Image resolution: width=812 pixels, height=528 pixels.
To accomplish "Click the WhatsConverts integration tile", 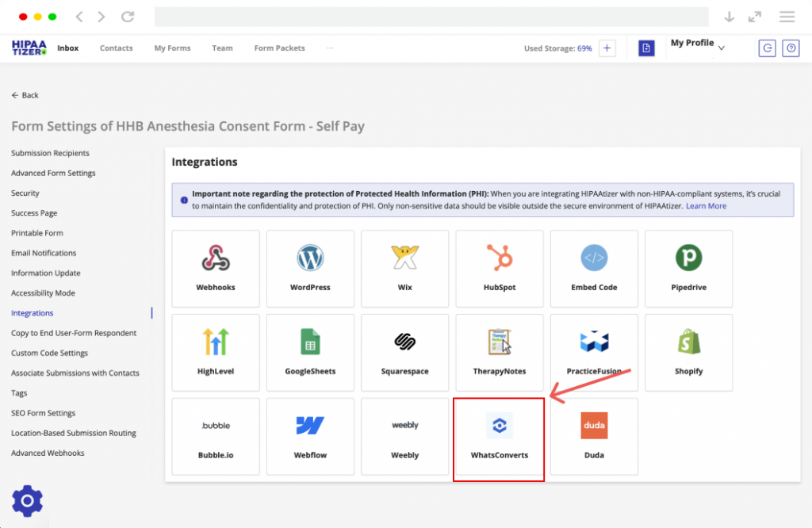I will tap(499, 439).
